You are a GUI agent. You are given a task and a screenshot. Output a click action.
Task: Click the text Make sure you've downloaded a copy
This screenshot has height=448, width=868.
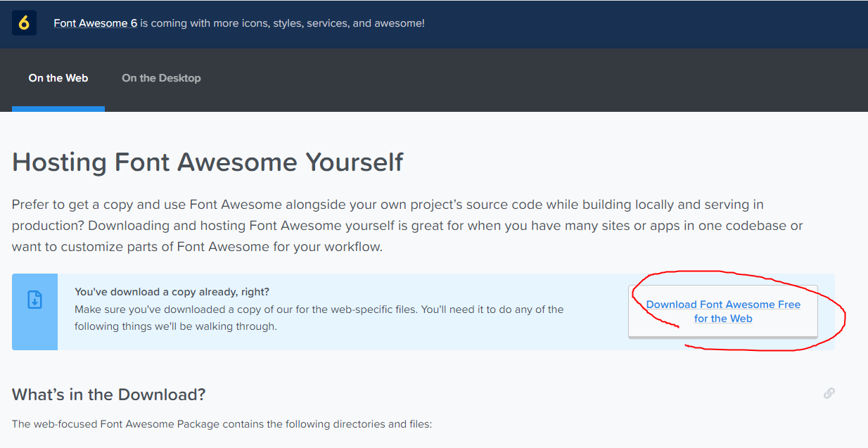coord(319,318)
